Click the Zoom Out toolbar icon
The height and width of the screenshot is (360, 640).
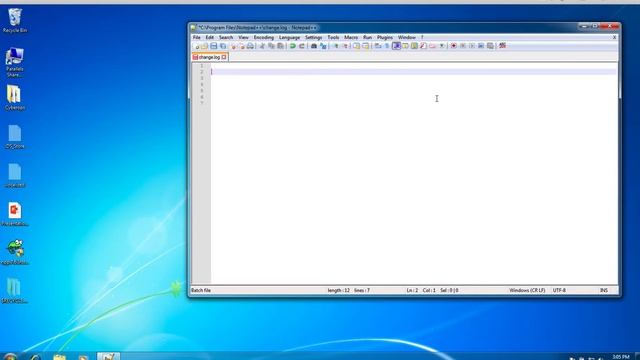click(x=345, y=46)
